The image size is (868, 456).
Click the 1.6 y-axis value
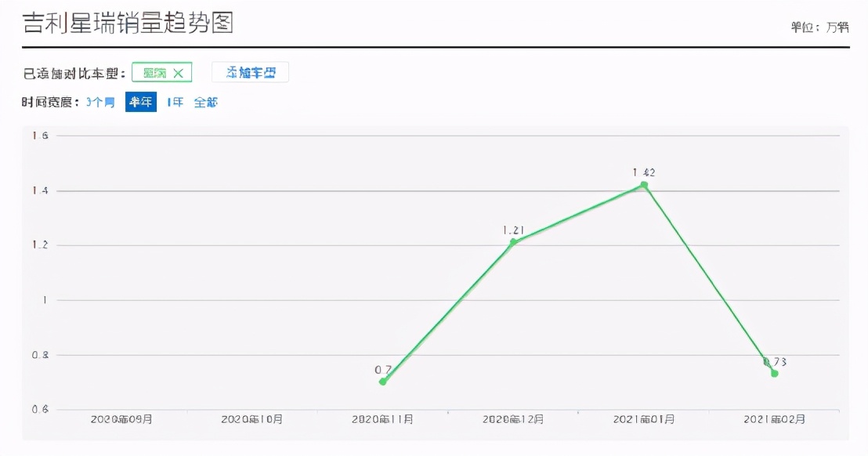pos(40,136)
